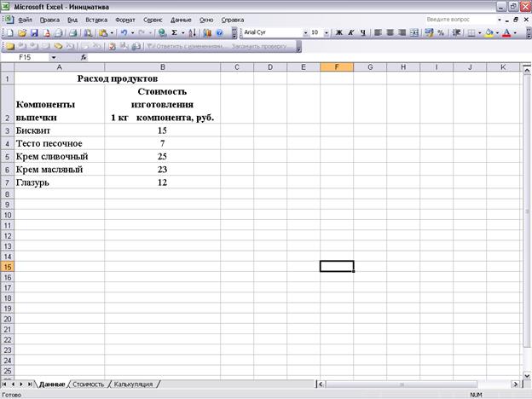Viewport: 532px width, 399px height.
Task: Click the Merge and center icon
Action: (415, 32)
